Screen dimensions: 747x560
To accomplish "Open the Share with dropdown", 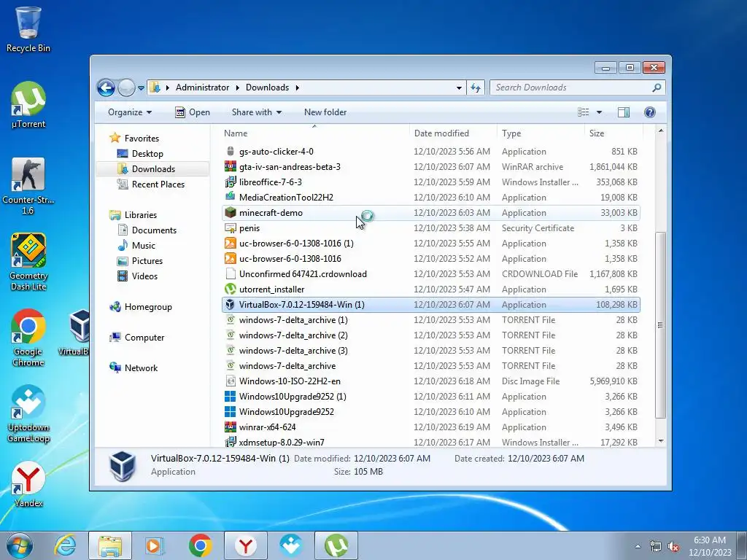I will [x=257, y=112].
